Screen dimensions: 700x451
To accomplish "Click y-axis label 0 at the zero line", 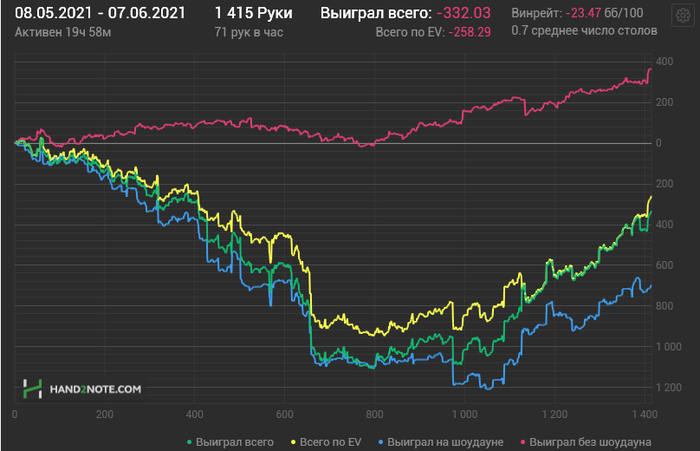I will [x=658, y=143].
